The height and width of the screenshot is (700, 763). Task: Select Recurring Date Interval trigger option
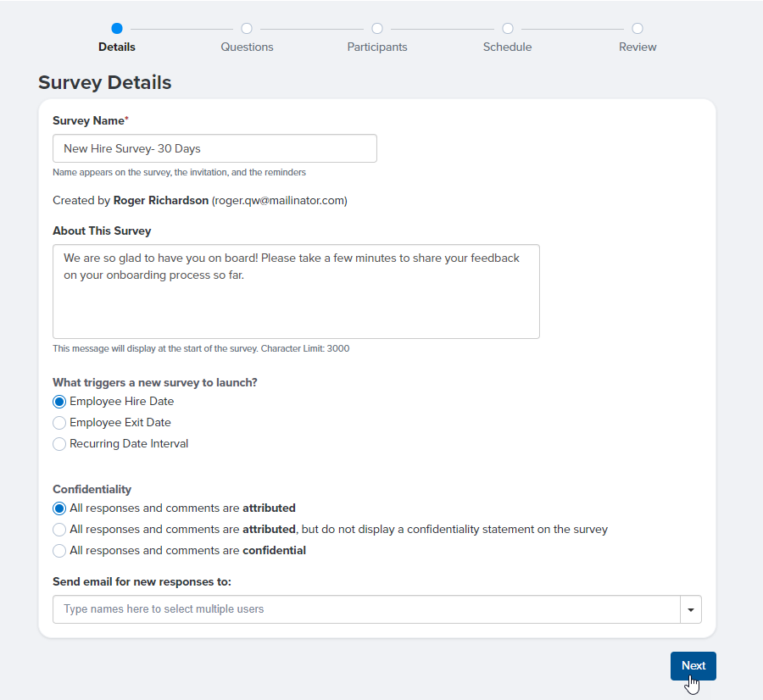(x=58, y=443)
